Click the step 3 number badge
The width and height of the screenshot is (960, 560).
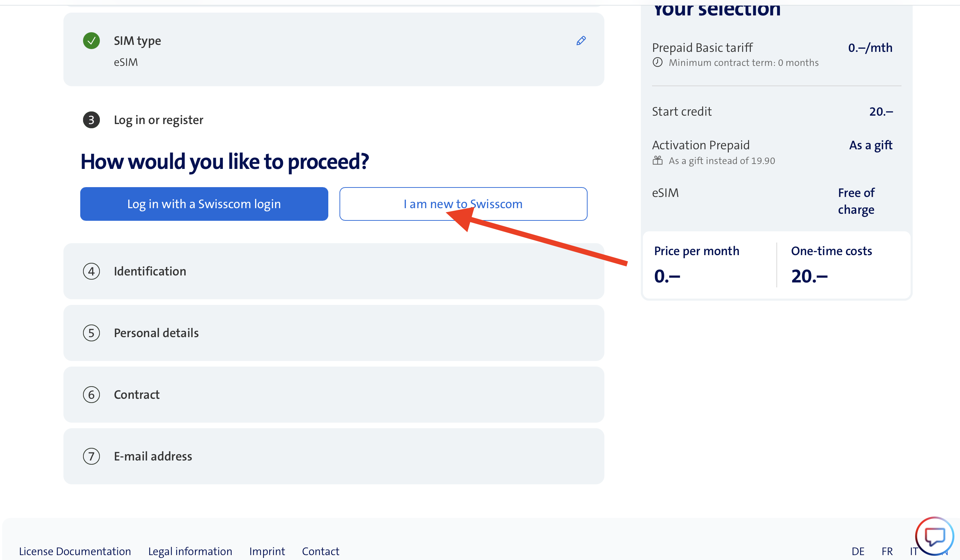(x=91, y=120)
